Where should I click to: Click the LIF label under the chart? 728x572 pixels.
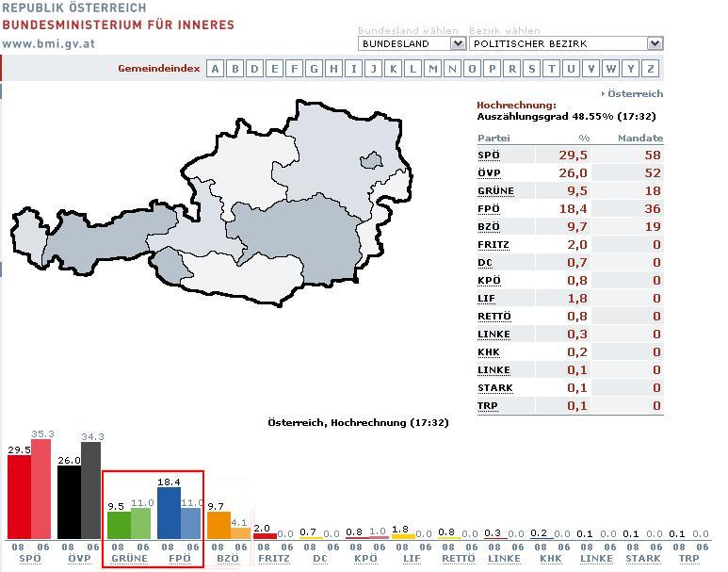coord(412,559)
